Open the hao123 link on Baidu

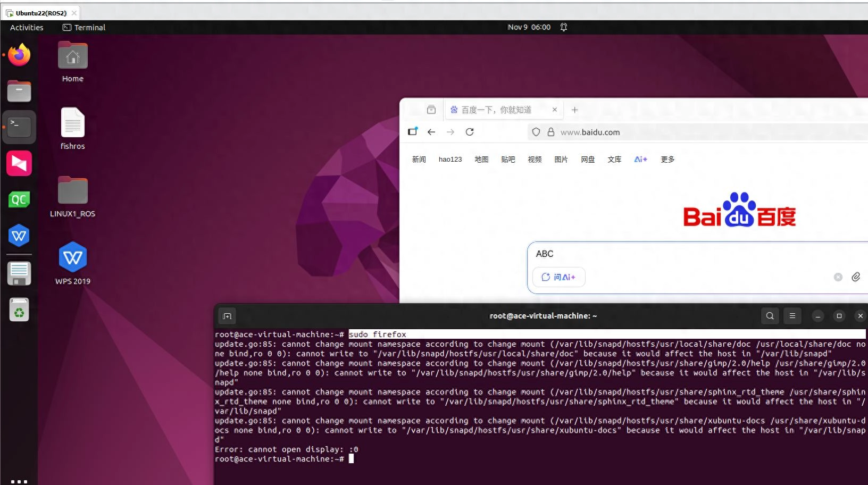click(450, 159)
